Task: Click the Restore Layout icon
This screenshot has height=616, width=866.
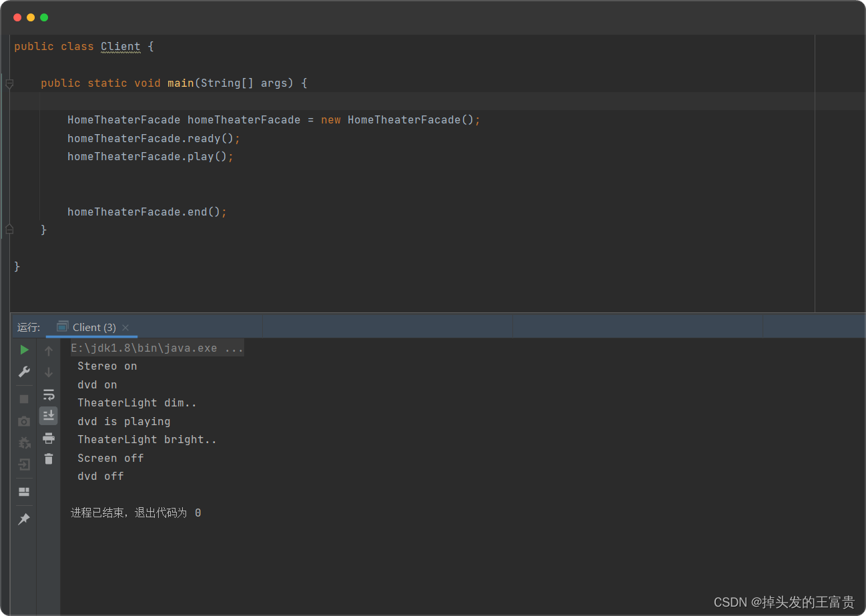Action: point(24,492)
